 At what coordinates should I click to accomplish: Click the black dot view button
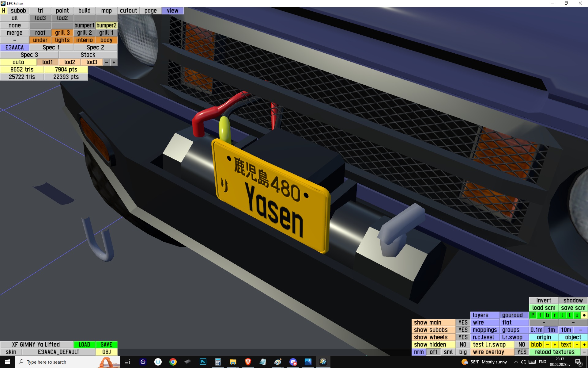(x=584, y=315)
